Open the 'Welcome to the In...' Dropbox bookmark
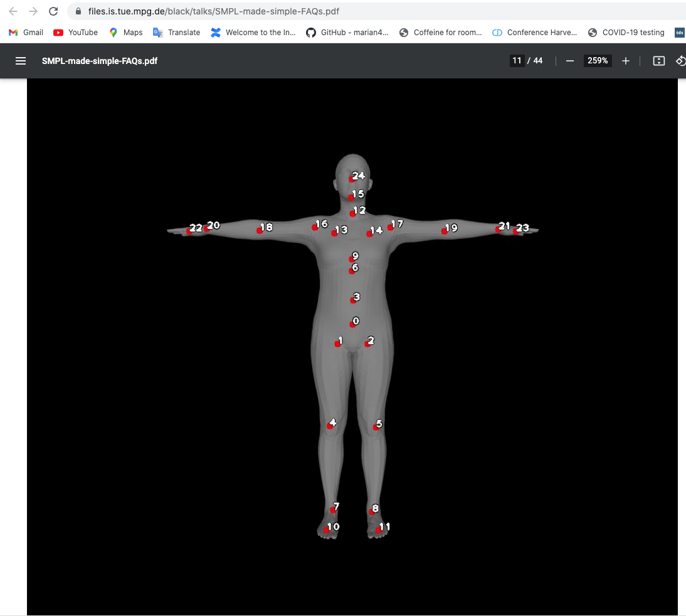The image size is (686, 616). click(x=253, y=33)
